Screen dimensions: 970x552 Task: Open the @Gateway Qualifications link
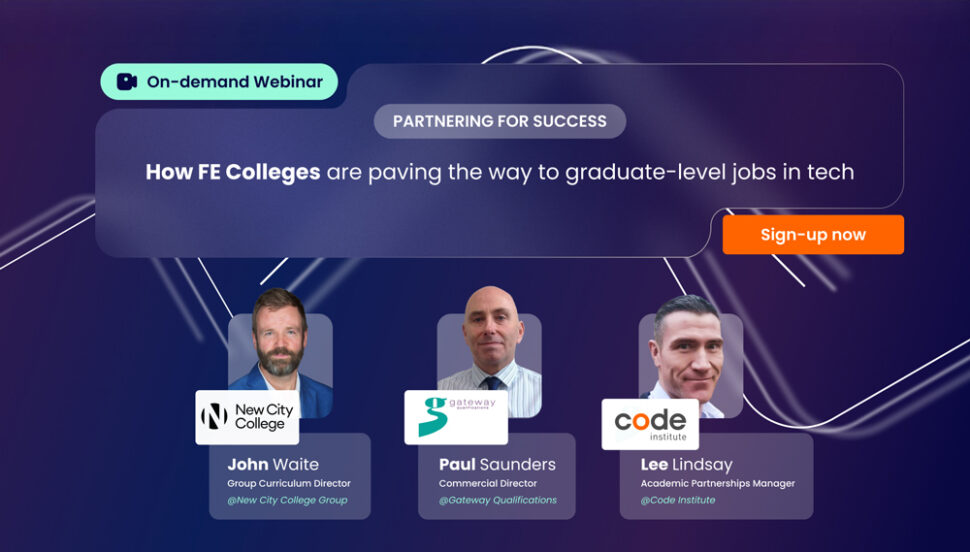tap(498, 500)
